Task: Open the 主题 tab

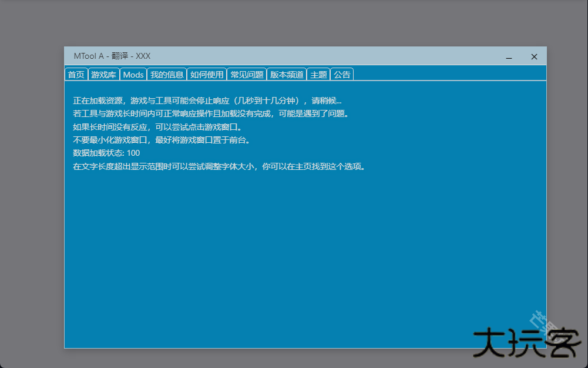Action: (x=318, y=75)
